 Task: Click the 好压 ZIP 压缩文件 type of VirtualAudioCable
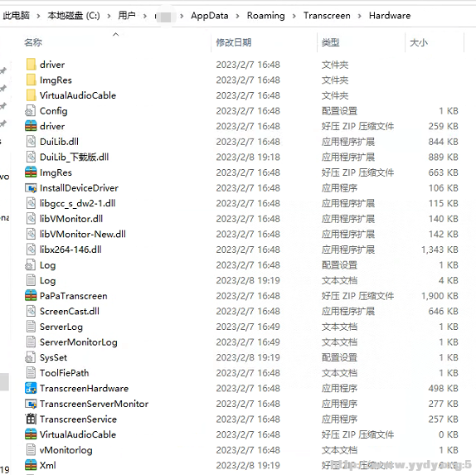(x=357, y=434)
